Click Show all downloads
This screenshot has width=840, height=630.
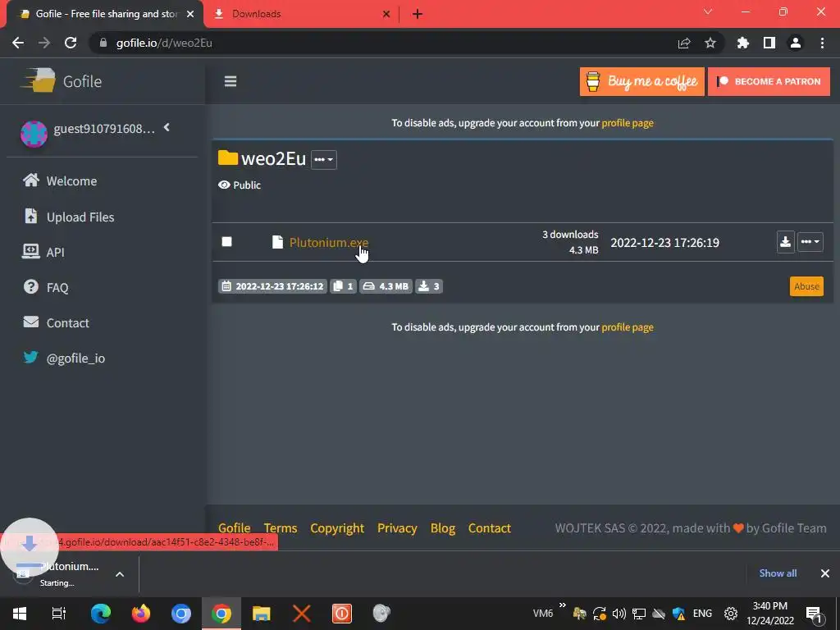(x=778, y=573)
